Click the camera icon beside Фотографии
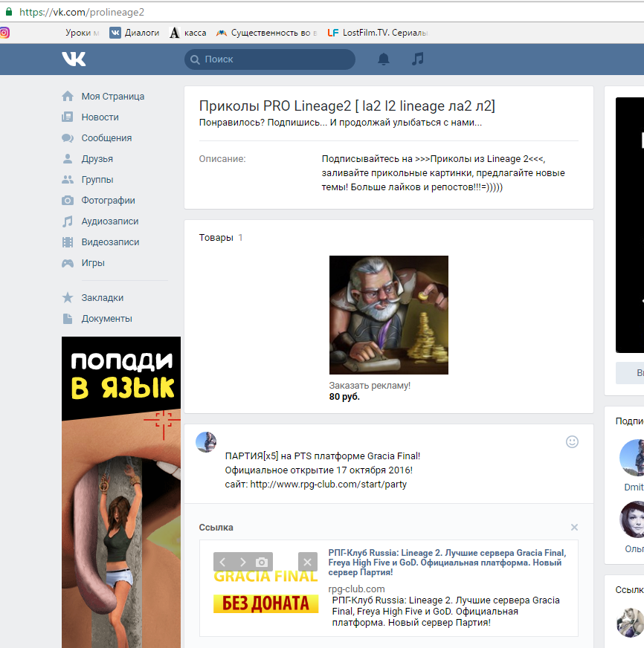This screenshot has height=648, width=644. point(68,201)
